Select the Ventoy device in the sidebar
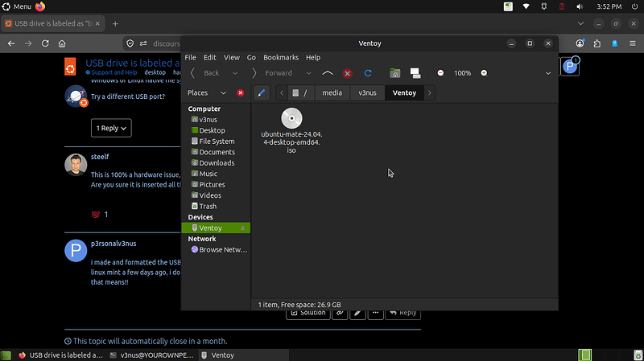The width and height of the screenshot is (644, 361). [x=216, y=228]
